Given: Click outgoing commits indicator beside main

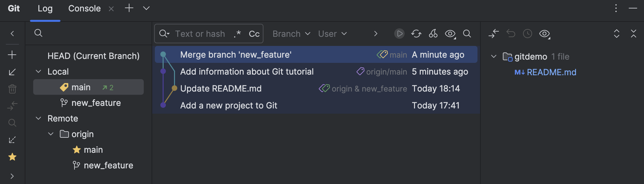Looking at the screenshot, I should coord(108,88).
